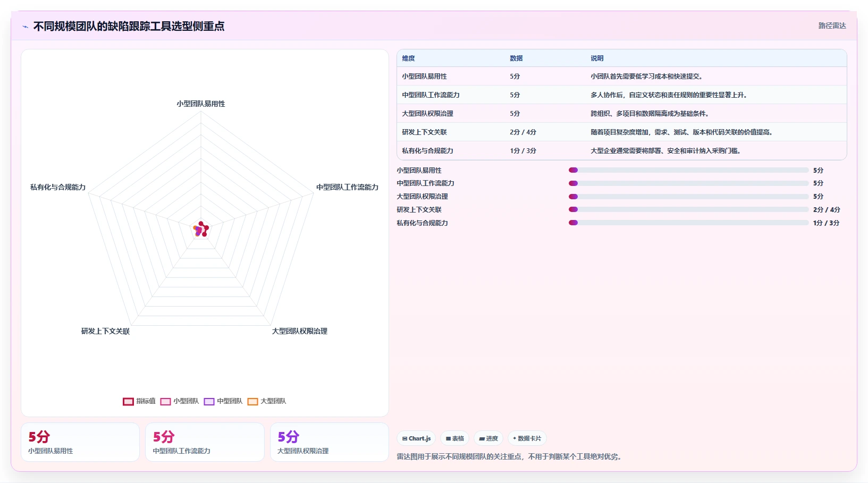Click the Chart.js tag
868x483 pixels.
416,438
